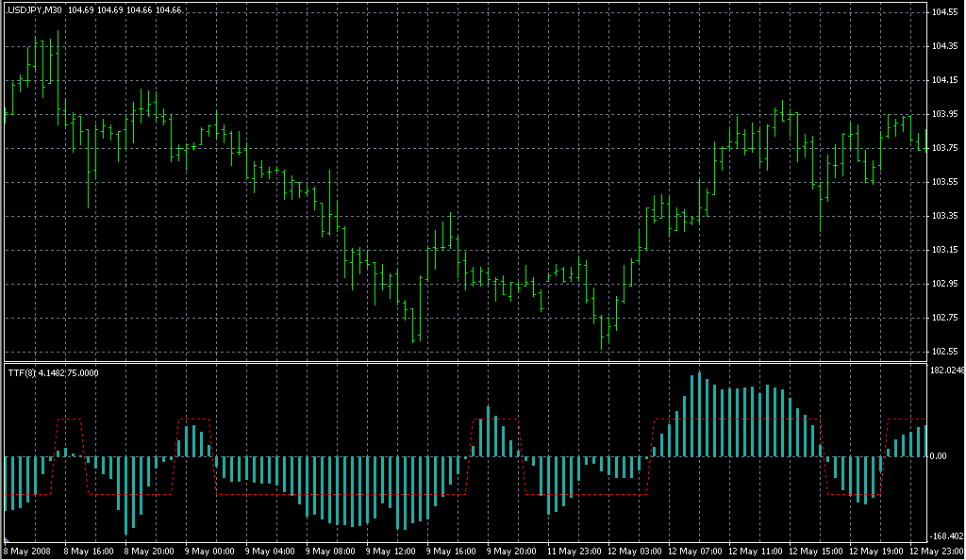This screenshot has width=966, height=560.
Task: Select the 8 May 2008 time label
Action: coord(28,551)
